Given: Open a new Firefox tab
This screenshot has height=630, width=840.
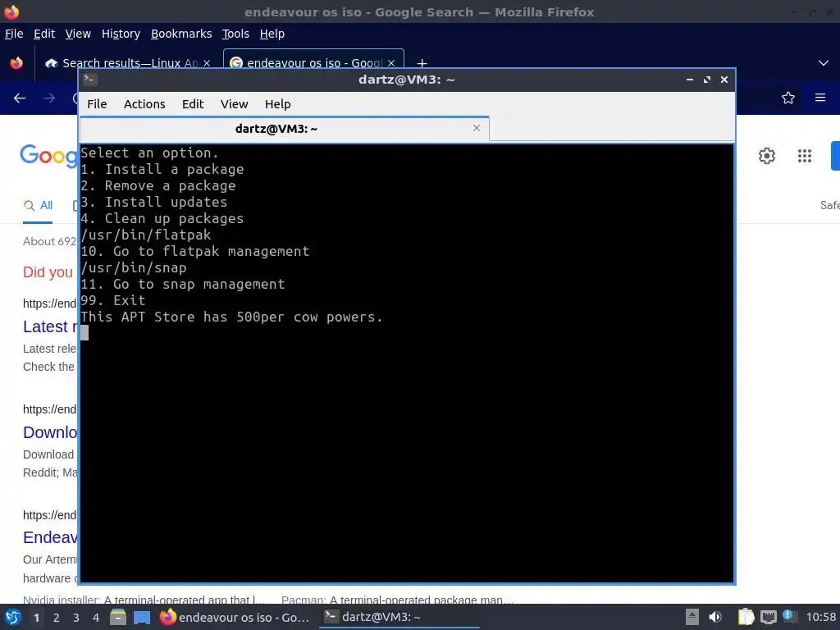Looking at the screenshot, I should pyautogui.click(x=422, y=64).
